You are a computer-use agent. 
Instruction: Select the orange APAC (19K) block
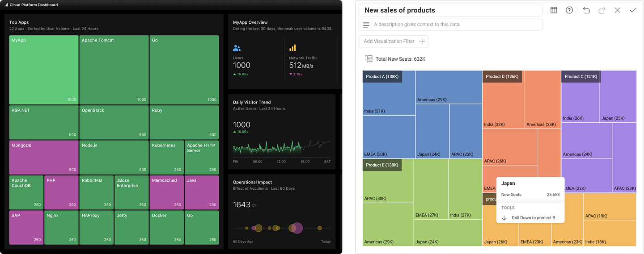click(610, 206)
